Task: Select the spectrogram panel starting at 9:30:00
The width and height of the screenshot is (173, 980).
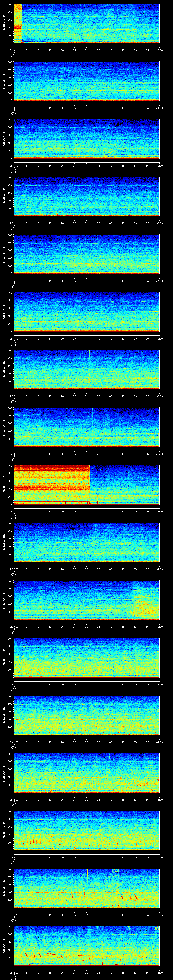Action: pos(86,81)
